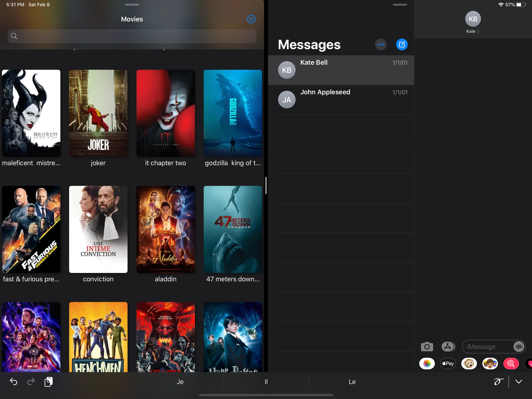The image size is (532, 399).
Task: Tap the undo arrow in keyboard bar
Action: pos(13,381)
